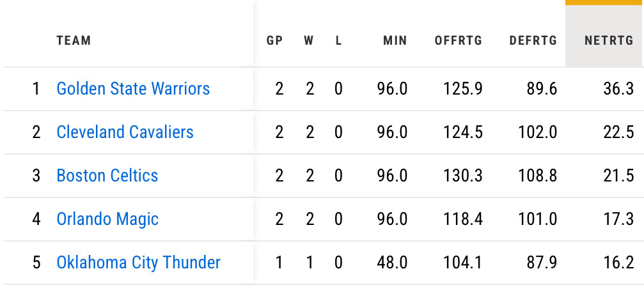
Task: Click rank number 1 in first row
Action: coord(36,88)
